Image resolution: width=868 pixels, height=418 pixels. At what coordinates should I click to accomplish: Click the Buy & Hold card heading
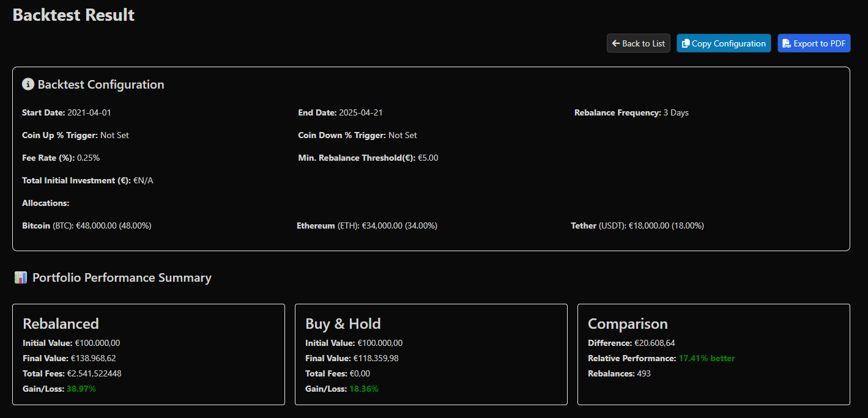pyautogui.click(x=343, y=323)
